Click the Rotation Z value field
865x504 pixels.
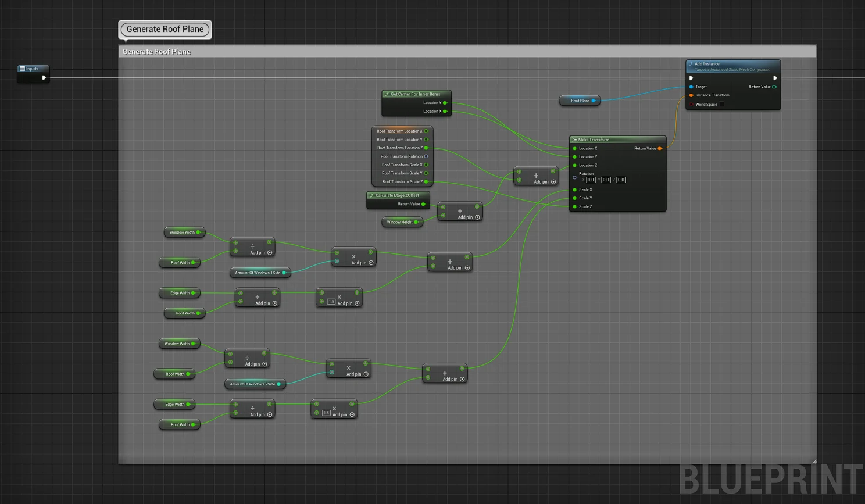621,180
